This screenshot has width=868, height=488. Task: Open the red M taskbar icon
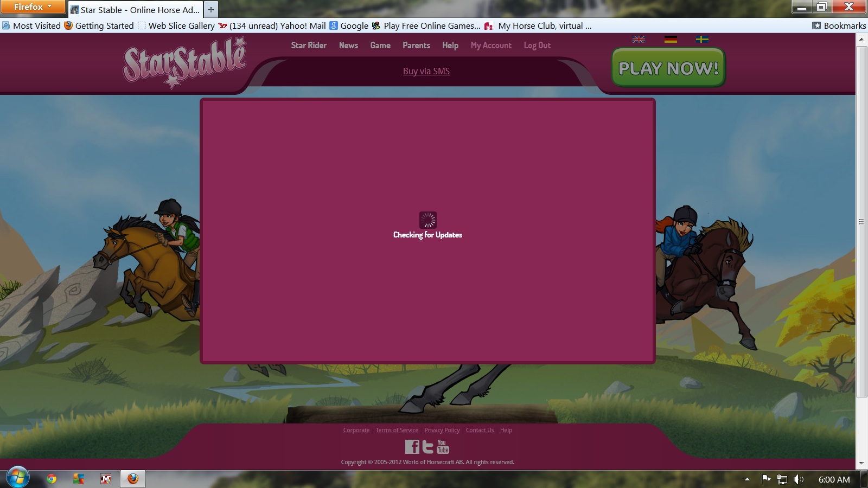[106, 479]
